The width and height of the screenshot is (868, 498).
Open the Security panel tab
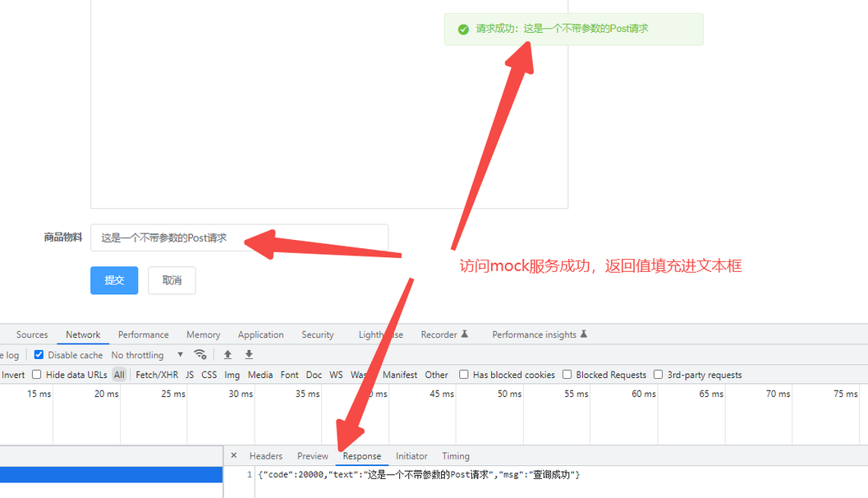pyautogui.click(x=318, y=334)
